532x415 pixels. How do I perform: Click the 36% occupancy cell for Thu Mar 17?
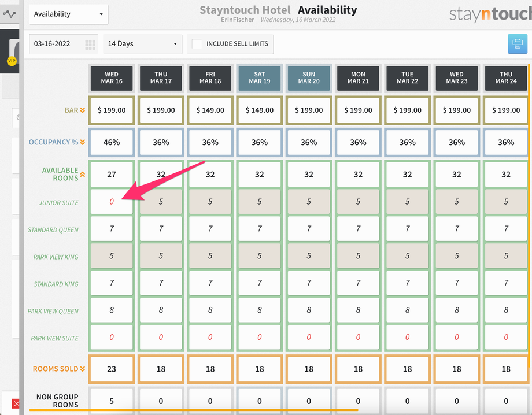coord(161,142)
